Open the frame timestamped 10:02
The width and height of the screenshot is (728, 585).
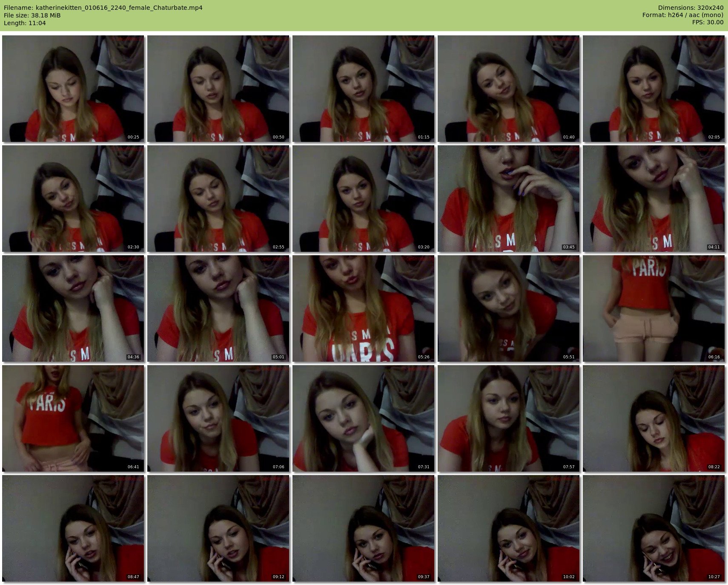pyautogui.click(x=509, y=528)
